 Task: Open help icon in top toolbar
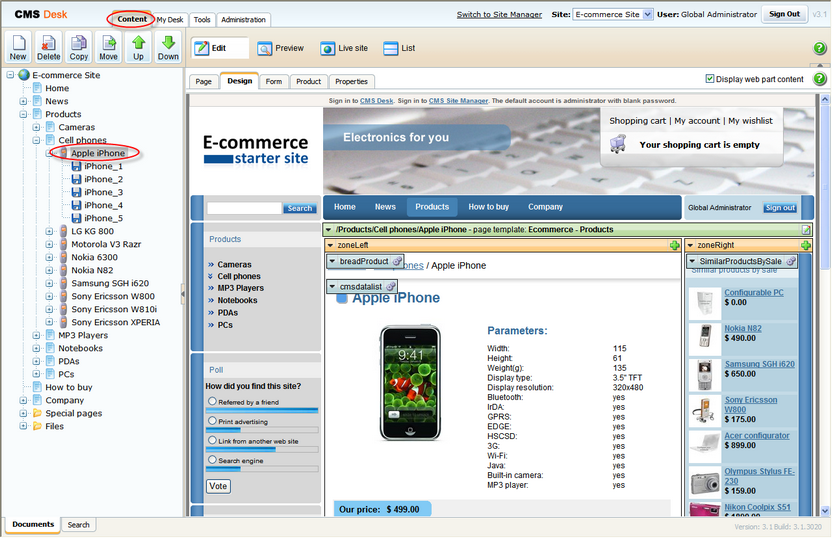tap(819, 48)
